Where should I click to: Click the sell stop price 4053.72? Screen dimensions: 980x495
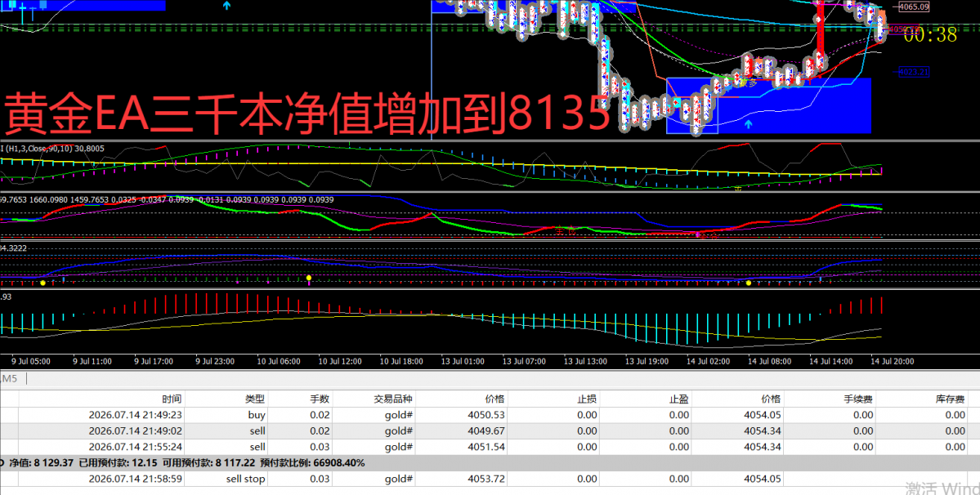[486, 479]
